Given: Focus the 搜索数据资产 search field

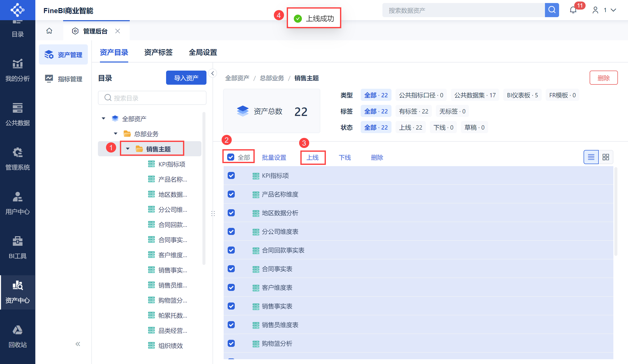Looking at the screenshot, I should (463, 10).
